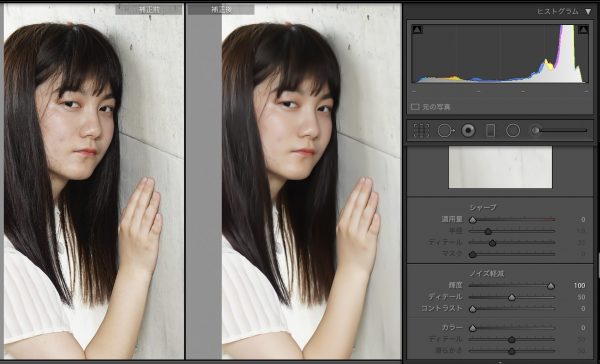Choose the Red Eye Correction tool
Screen dimensions: 600x364
point(468,131)
